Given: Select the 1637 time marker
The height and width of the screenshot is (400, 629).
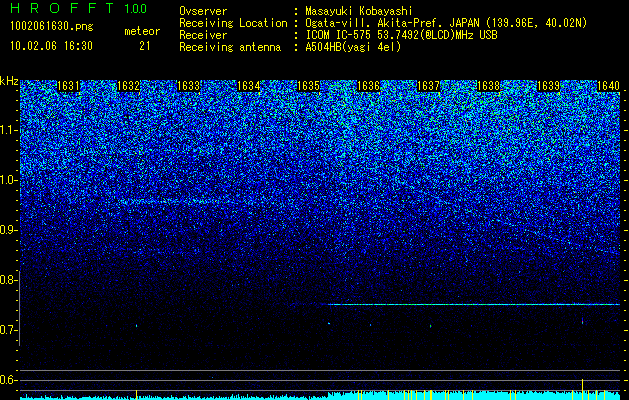Looking at the screenshot, I should [x=428, y=86].
